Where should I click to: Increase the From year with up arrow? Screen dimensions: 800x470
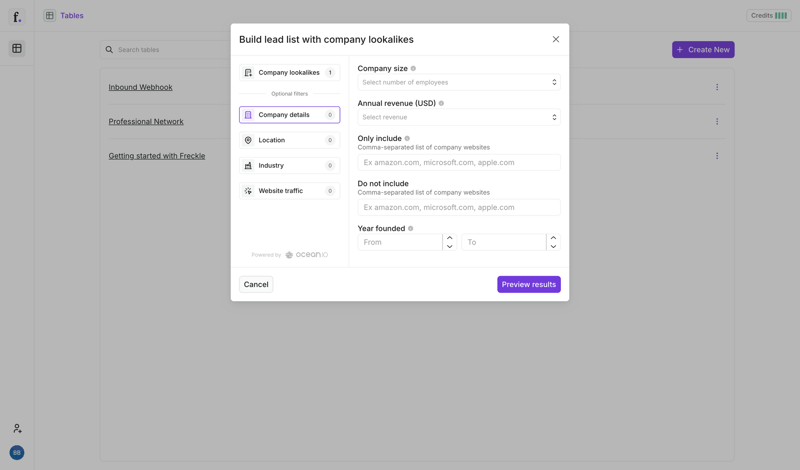pyautogui.click(x=449, y=238)
